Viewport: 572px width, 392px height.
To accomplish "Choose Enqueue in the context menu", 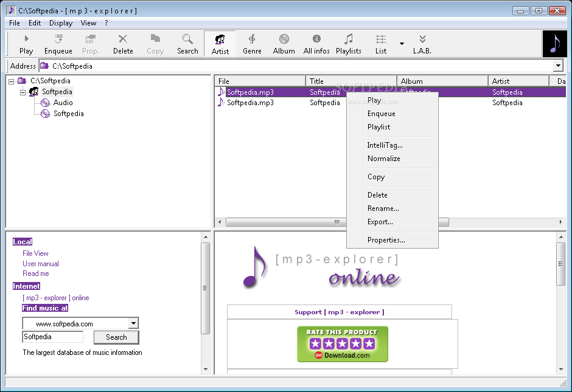I will pos(392,114).
